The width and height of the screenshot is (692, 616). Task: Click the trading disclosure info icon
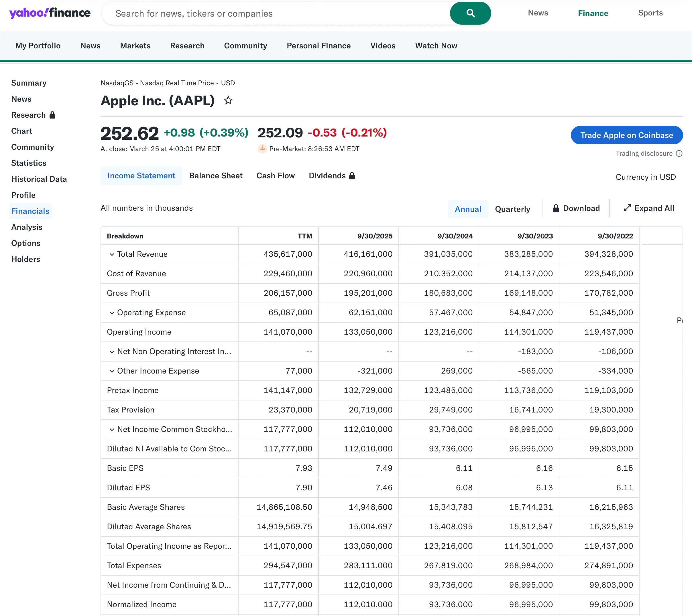[679, 153]
